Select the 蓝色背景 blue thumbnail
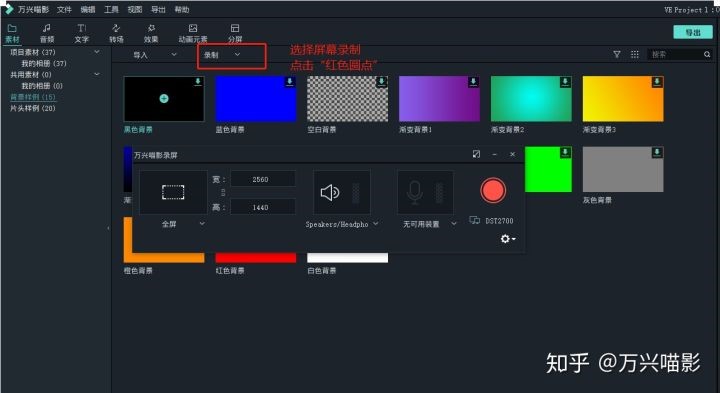Screen dimensions: 720x393 click(256, 99)
